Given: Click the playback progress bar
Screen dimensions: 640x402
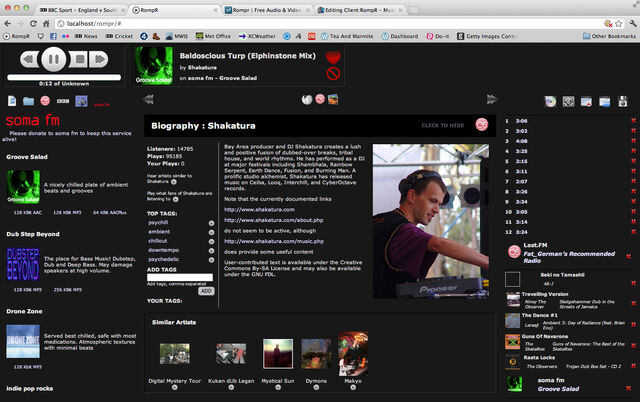Looking at the screenshot, I should click(64, 77).
